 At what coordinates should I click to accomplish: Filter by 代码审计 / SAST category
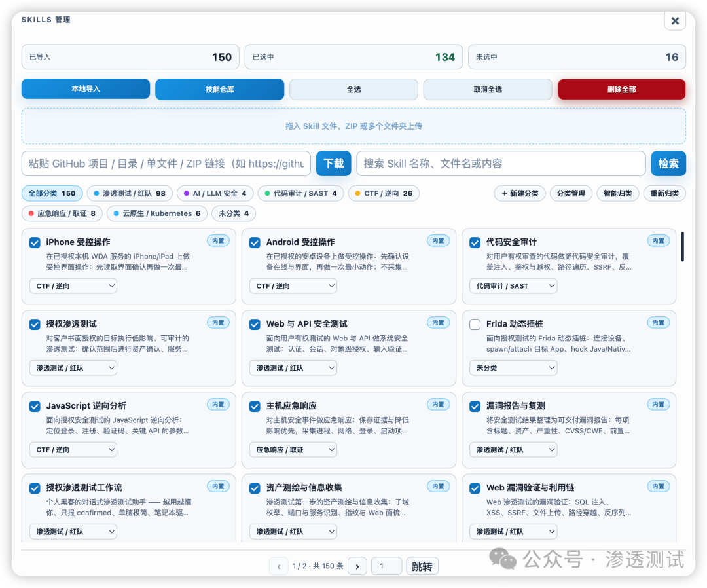[x=300, y=193]
